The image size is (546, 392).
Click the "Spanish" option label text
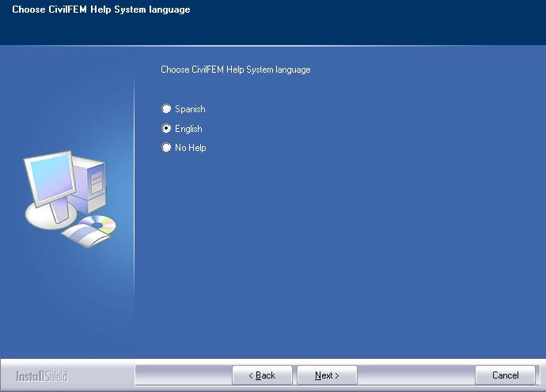tap(190, 109)
